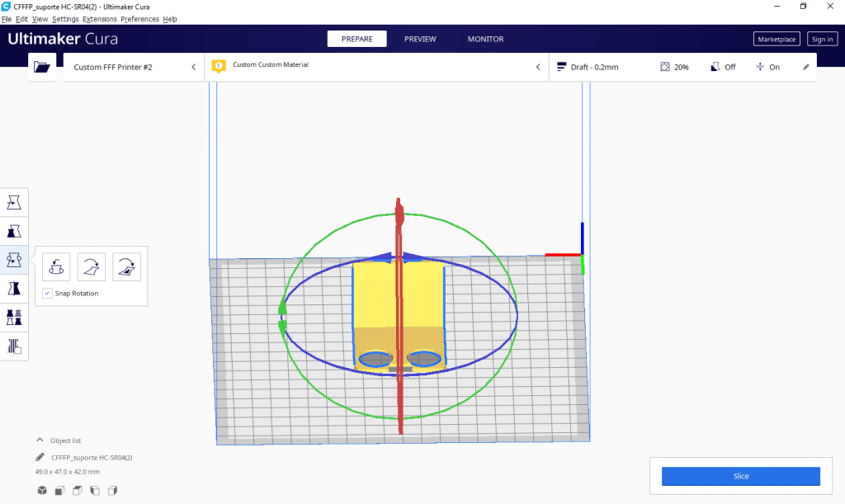Image resolution: width=845 pixels, height=504 pixels.
Task: Open the Per Model Settings tool
Action: point(14,318)
